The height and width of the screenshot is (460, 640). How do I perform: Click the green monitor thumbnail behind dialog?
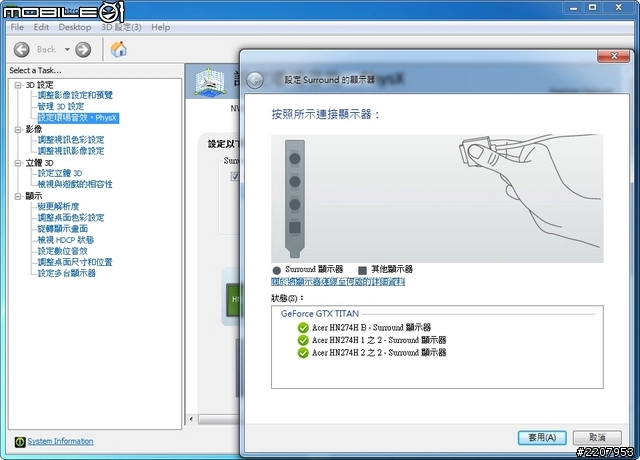[233, 300]
